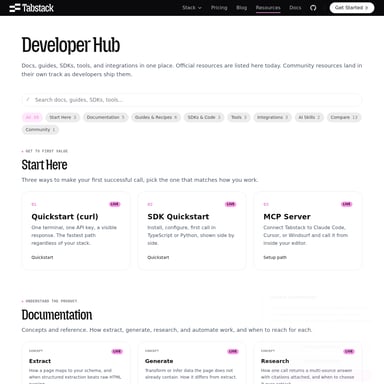This screenshot has height=384, width=384.
Task: Open the Quickstart (curl) card title
Action: 65,217
